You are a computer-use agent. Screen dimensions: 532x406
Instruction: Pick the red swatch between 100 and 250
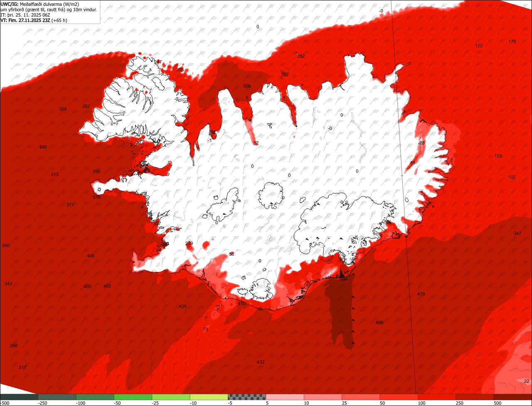[x=437, y=397]
